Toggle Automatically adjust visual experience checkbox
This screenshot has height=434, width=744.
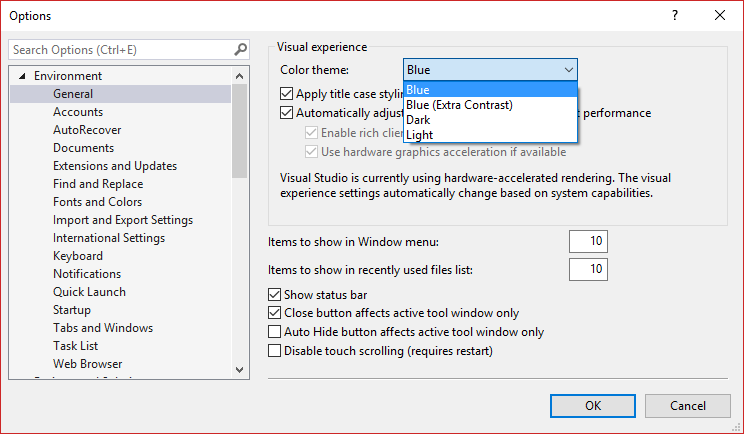pos(286,113)
